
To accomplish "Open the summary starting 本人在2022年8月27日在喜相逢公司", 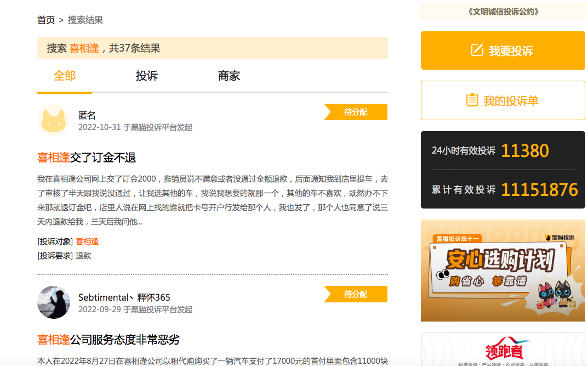I will (x=213, y=361).
